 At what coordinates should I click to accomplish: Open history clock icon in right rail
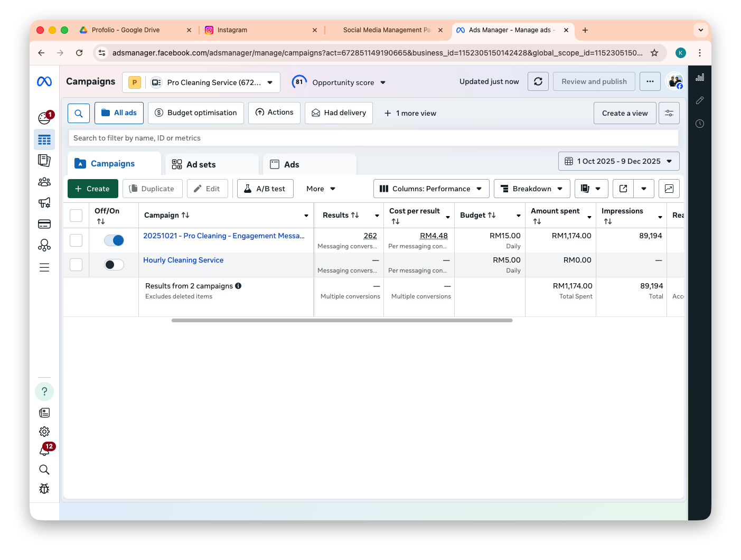tap(700, 124)
